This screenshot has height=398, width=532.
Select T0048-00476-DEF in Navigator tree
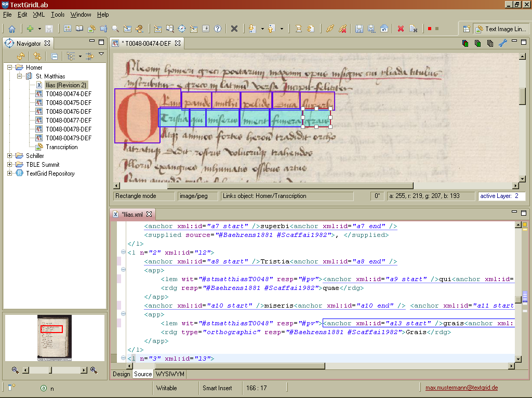68,112
